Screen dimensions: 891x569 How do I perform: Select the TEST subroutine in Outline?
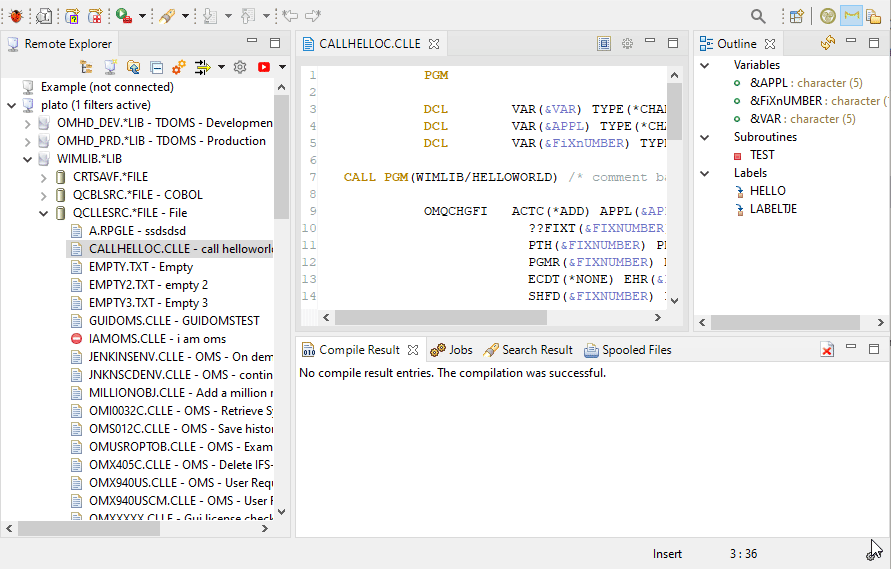pyautogui.click(x=760, y=155)
